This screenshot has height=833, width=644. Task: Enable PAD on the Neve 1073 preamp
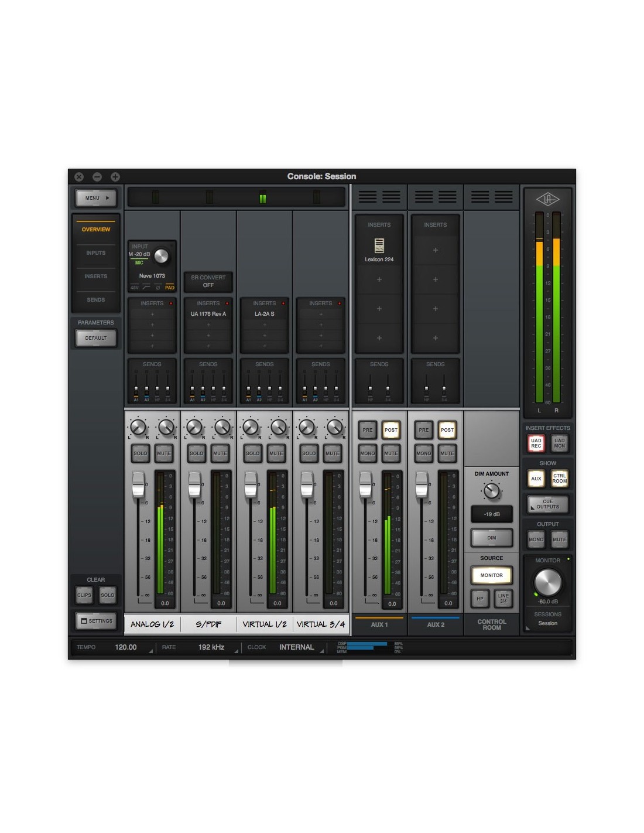pos(170,288)
